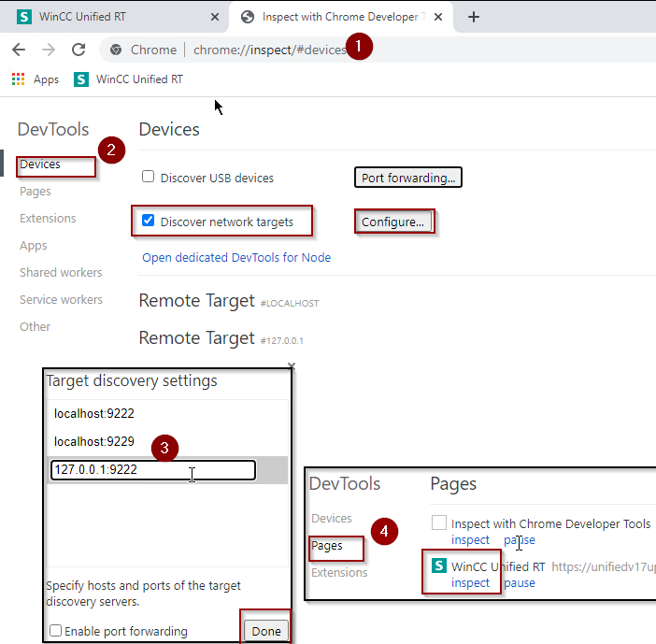The image size is (656, 644).
Task: Open dedicated DevTools for Node link
Action: coord(236,257)
